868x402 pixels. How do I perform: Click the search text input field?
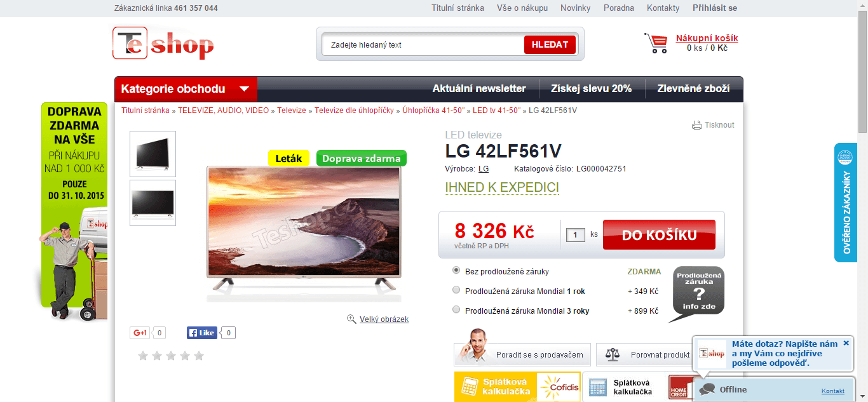point(423,45)
